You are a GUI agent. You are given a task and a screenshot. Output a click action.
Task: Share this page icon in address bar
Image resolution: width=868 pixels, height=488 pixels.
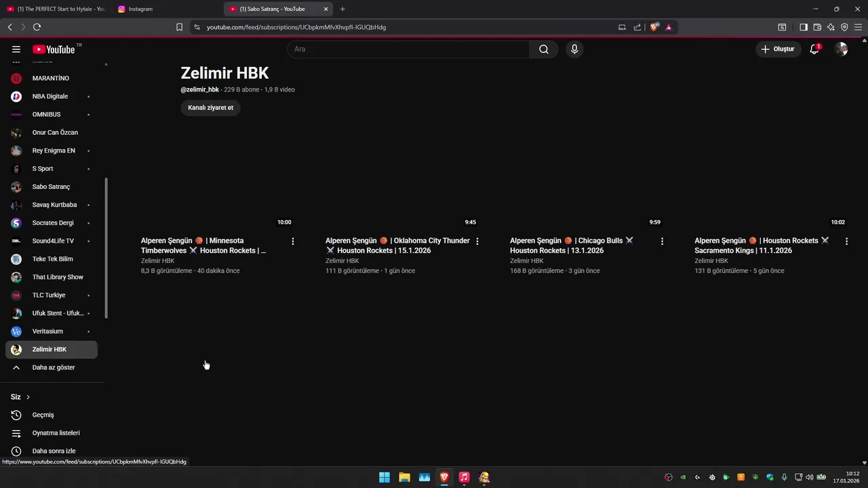pyautogui.click(x=637, y=27)
